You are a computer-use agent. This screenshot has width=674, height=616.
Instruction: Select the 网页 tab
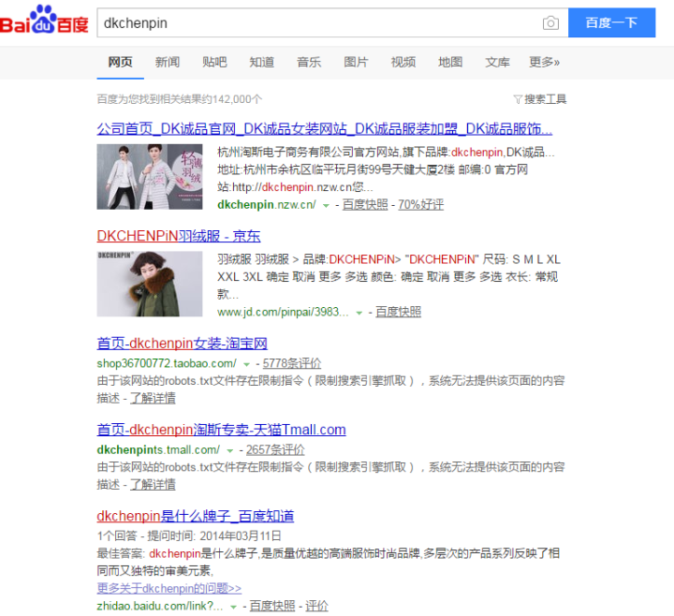coord(120,63)
